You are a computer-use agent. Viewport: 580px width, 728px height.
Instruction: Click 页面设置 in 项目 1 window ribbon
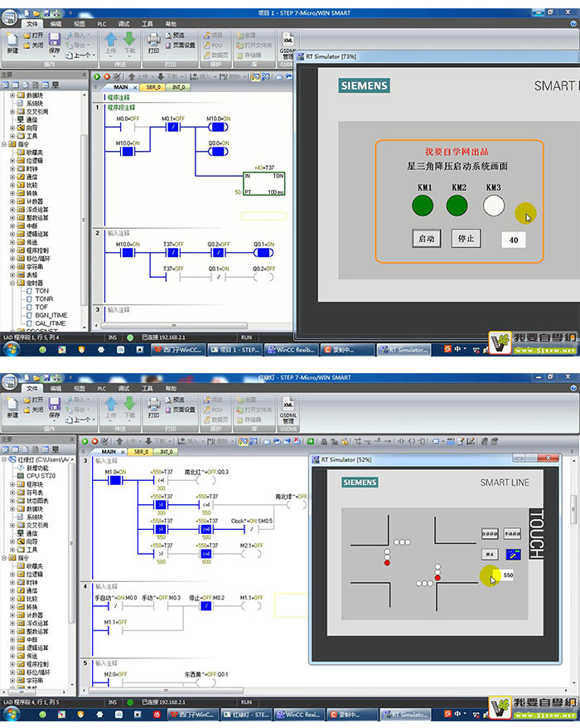tap(180, 46)
